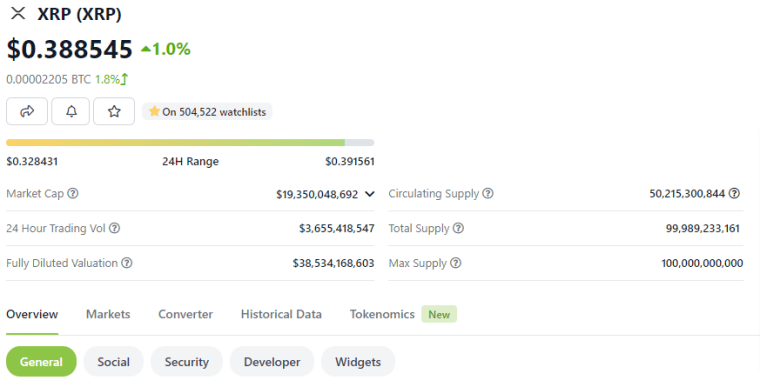
Task: Click the 24H range progress bar
Action: pos(190,143)
